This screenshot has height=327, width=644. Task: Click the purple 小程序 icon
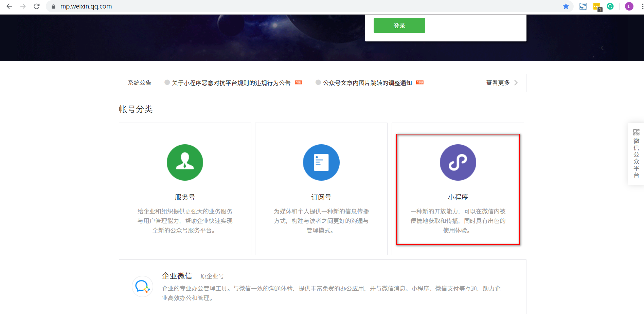coord(458,162)
